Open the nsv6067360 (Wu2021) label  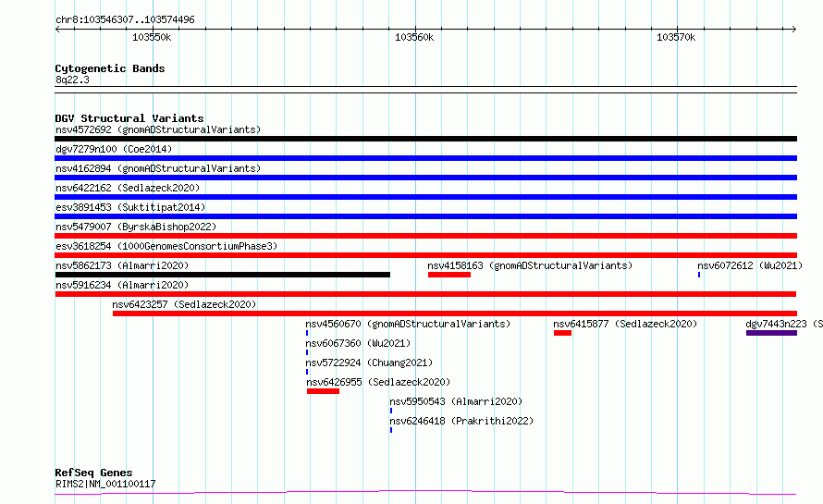pos(358,343)
